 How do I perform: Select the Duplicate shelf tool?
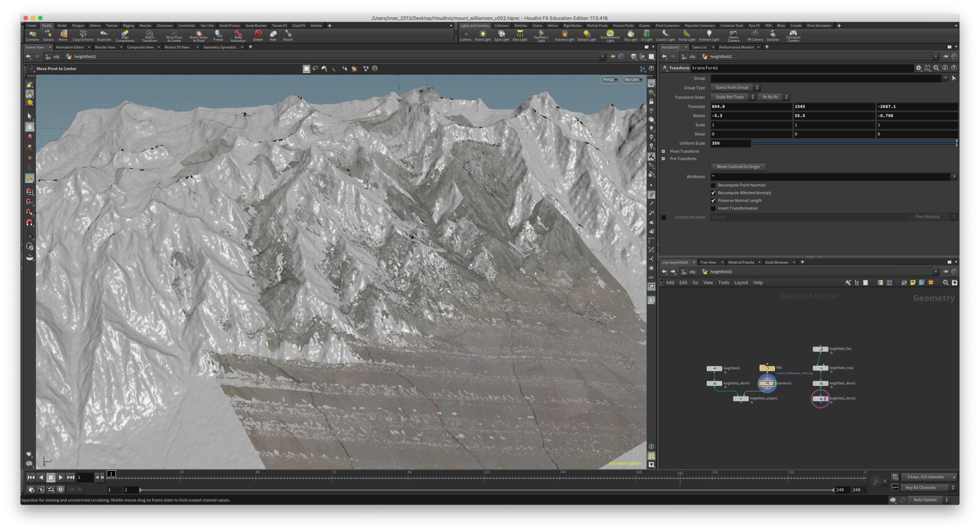click(104, 36)
